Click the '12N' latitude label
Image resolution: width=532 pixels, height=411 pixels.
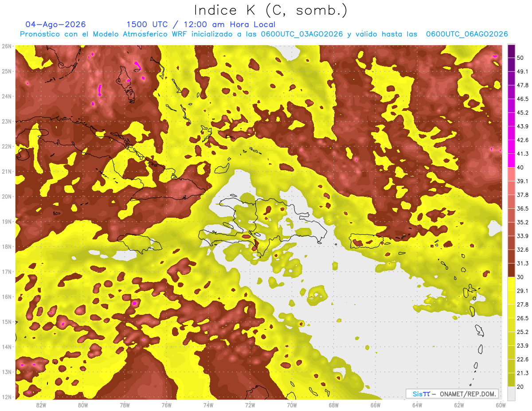6,397
